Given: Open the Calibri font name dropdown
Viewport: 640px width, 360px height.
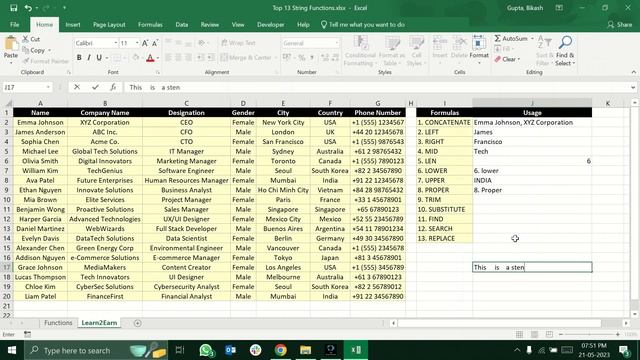Looking at the screenshot, I should (116, 43).
